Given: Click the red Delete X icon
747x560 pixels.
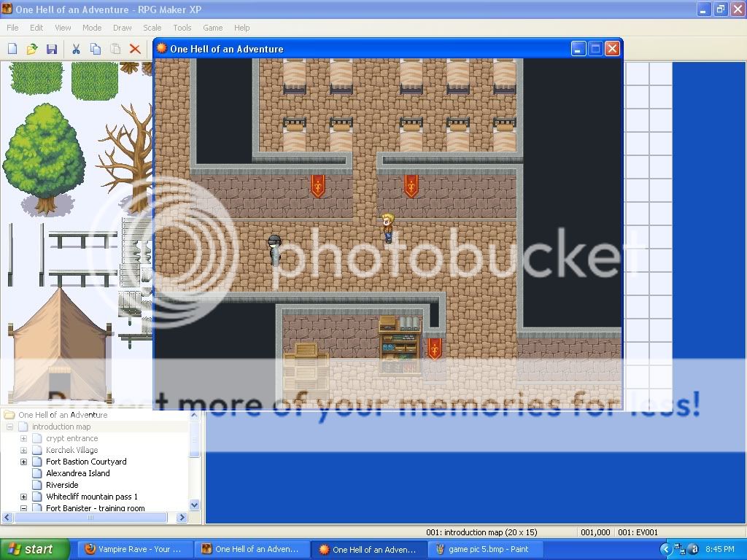Looking at the screenshot, I should pyautogui.click(x=135, y=49).
